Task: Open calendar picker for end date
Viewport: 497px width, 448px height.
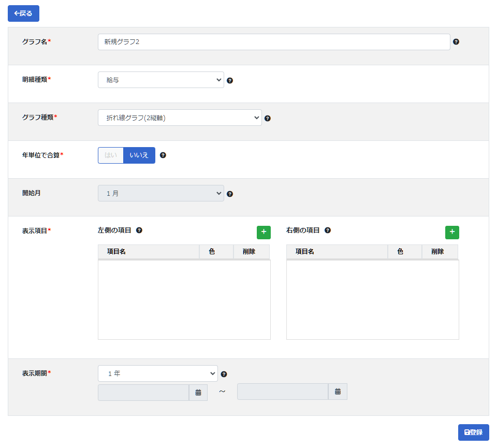Action: [338, 392]
